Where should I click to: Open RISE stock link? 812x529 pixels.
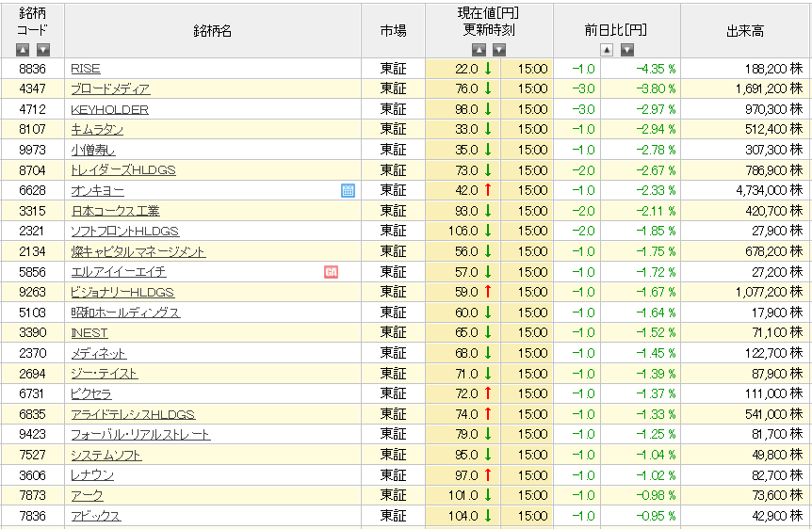point(86,69)
